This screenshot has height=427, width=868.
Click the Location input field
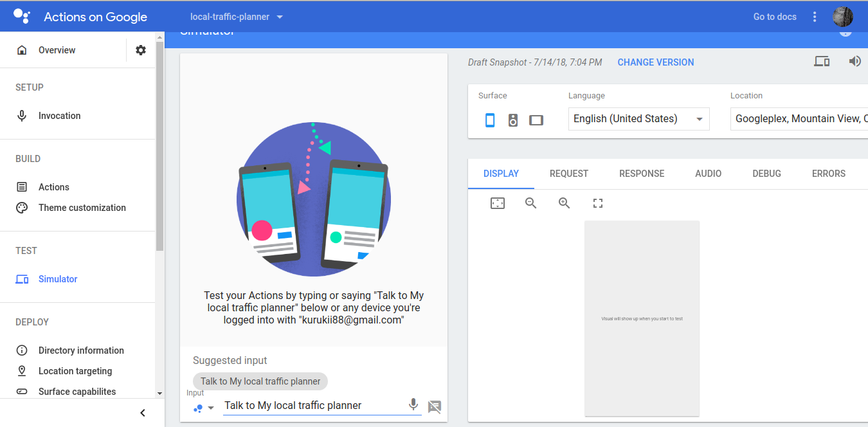coord(799,119)
